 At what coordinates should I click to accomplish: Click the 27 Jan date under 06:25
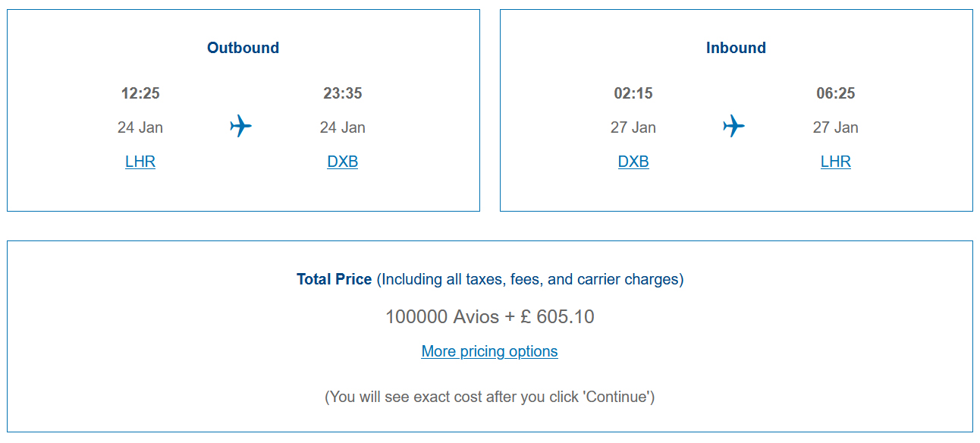pos(836,127)
